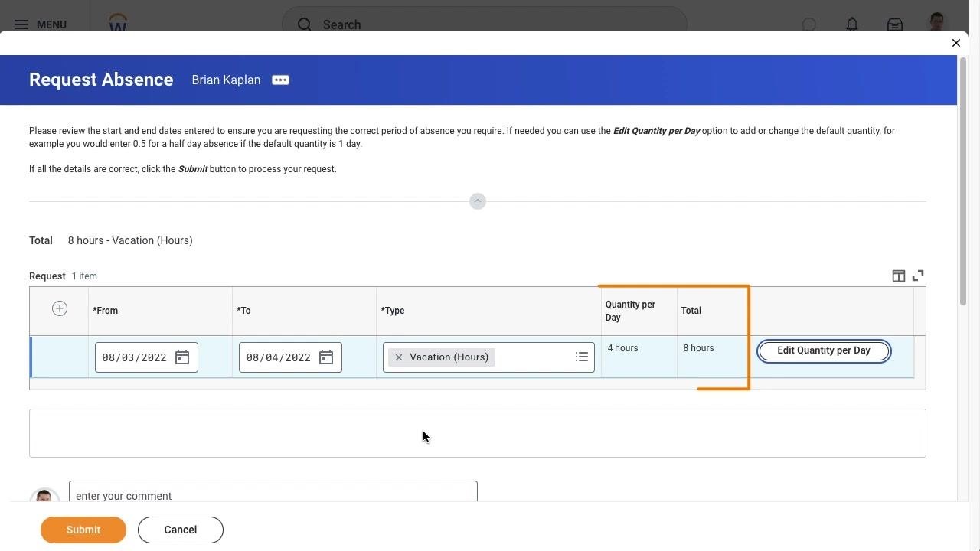Open the Type prompt list icon
Image resolution: width=980 pixels, height=551 pixels.
click(x=582, y=357)
